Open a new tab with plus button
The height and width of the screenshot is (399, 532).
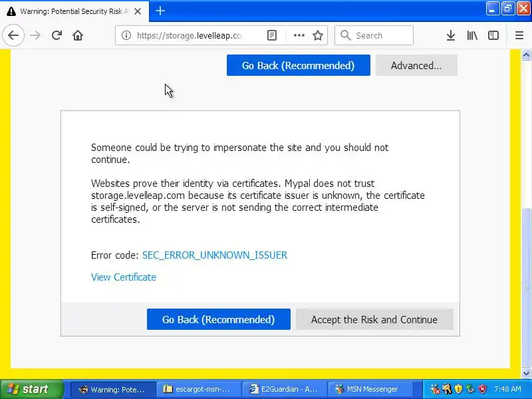(160, 11)
